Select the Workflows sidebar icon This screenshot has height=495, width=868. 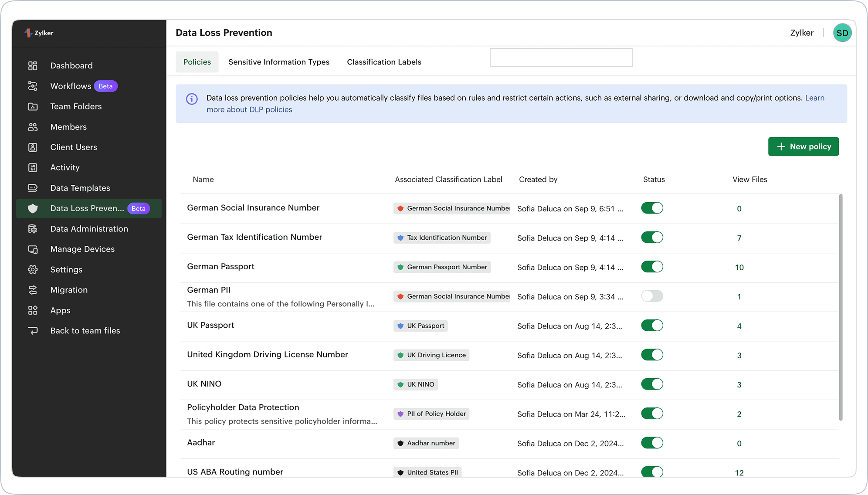coord(33,86)
